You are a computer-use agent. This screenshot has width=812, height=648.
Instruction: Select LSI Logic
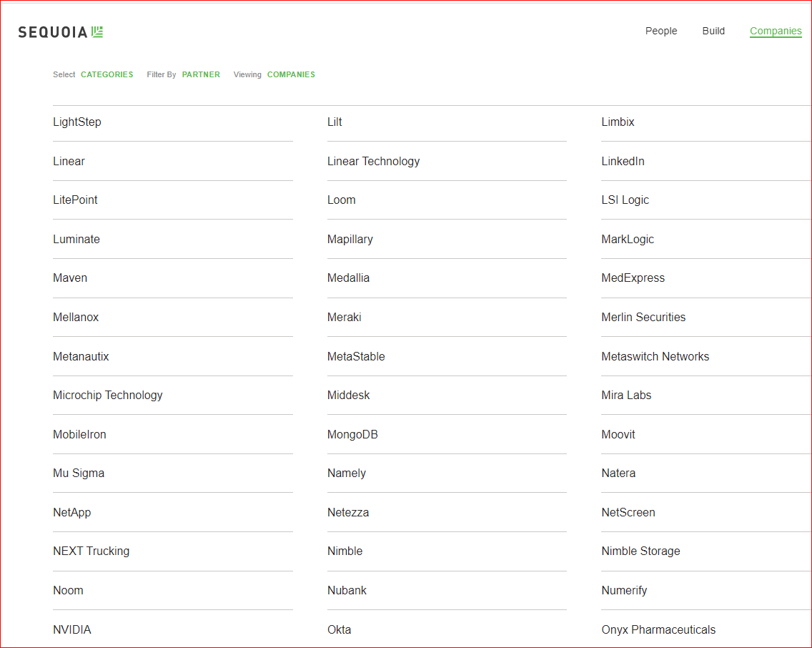(x=625, y=200)
